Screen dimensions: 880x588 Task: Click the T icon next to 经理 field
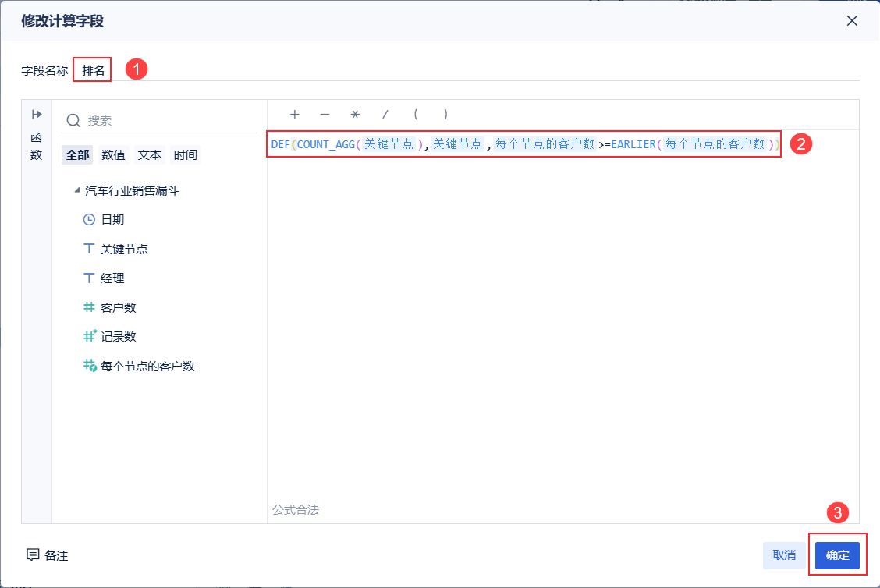coord(88,277)
